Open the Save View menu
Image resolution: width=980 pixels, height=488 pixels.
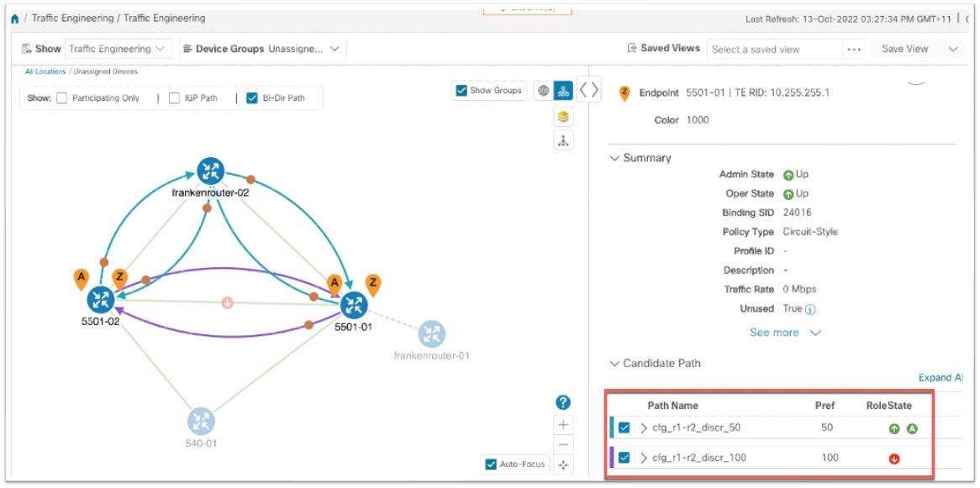coord(905,49)
